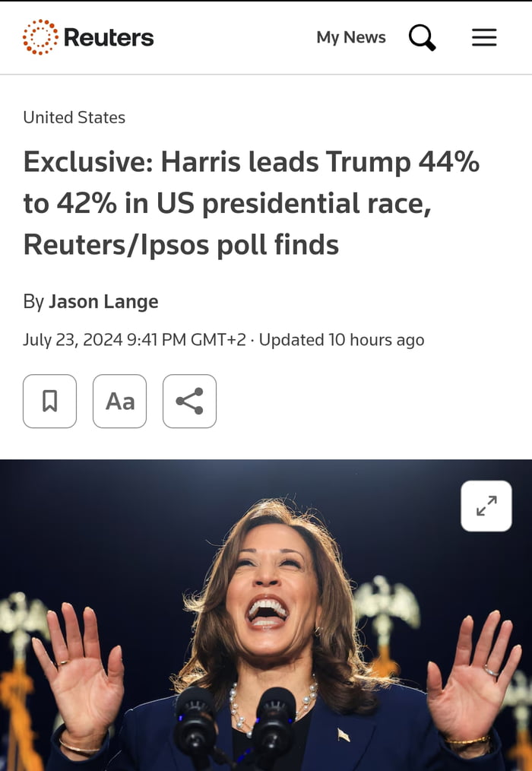The image size is (532, 771).
Task: Click the Harris leads Trump headline
Action: (252, 203)
